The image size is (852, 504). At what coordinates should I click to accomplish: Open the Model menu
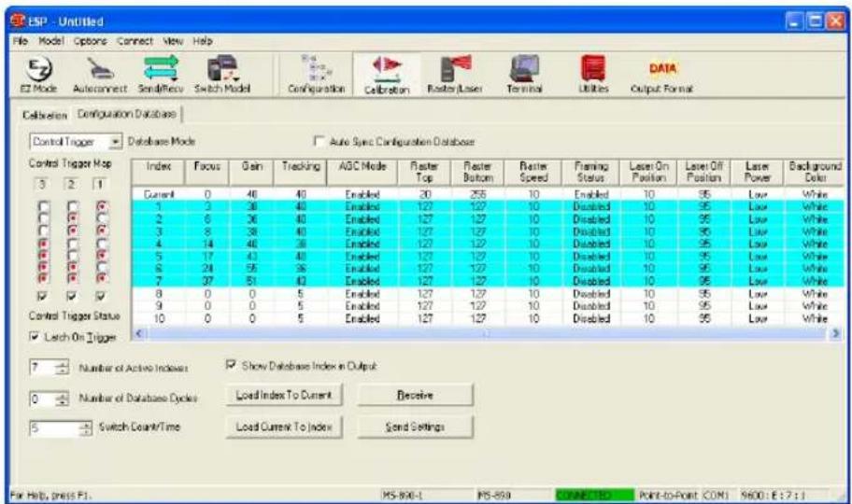tap(51, 41)
